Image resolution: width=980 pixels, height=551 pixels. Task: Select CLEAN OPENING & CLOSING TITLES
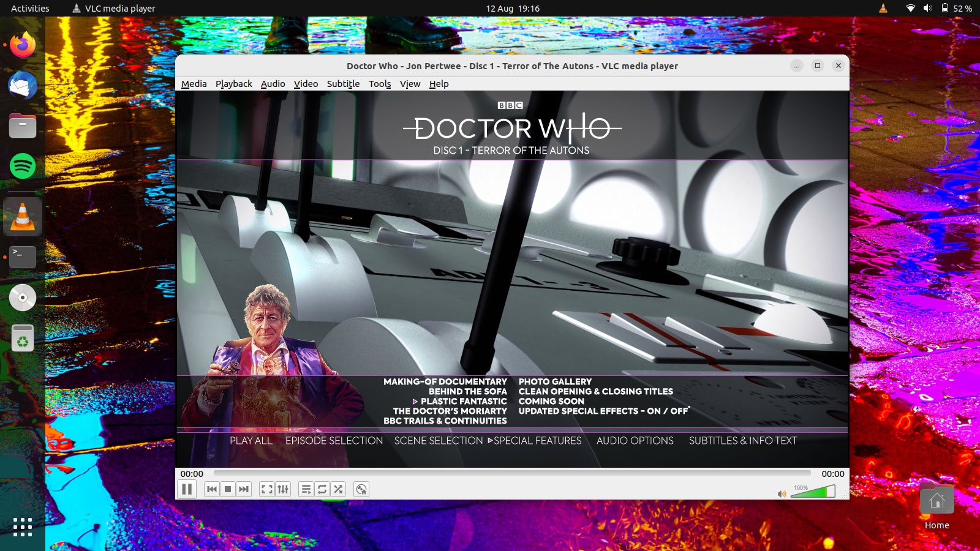[x=596, y=391]
